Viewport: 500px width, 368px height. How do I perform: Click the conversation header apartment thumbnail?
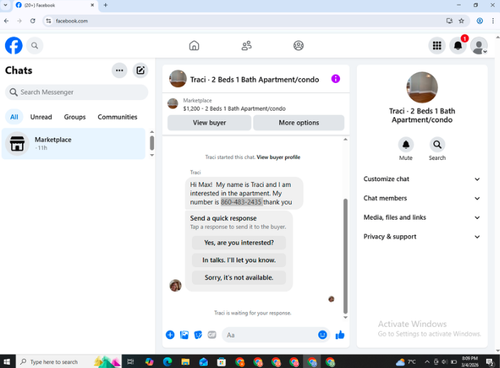[x=178, y=79]
